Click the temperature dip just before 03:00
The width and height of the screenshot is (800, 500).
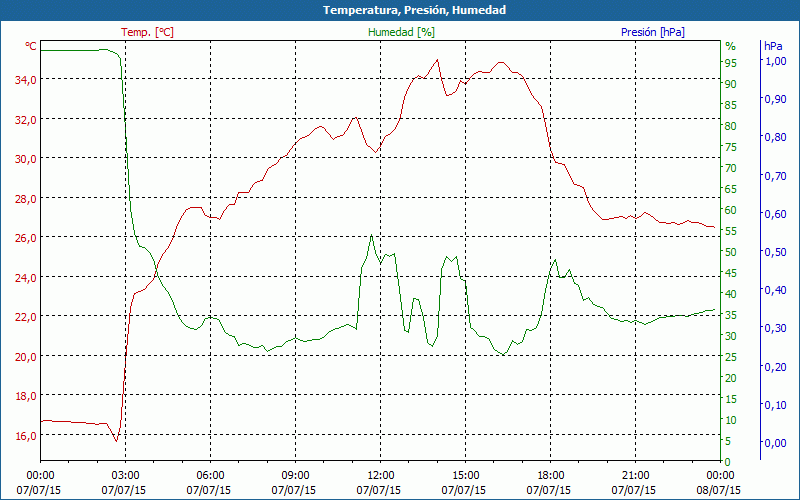pos(116,441)
